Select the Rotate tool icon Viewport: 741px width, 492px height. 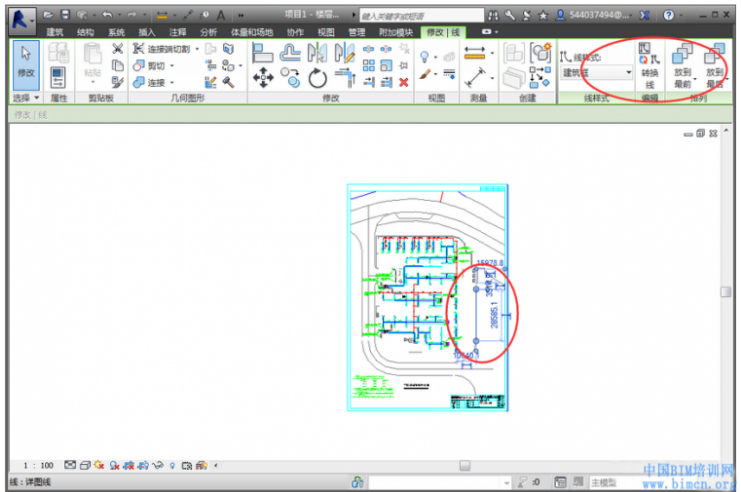click(x=318, y=78)
